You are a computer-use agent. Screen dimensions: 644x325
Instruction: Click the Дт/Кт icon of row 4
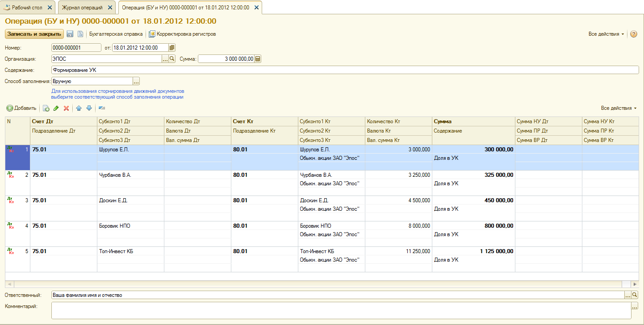(11, 226)
